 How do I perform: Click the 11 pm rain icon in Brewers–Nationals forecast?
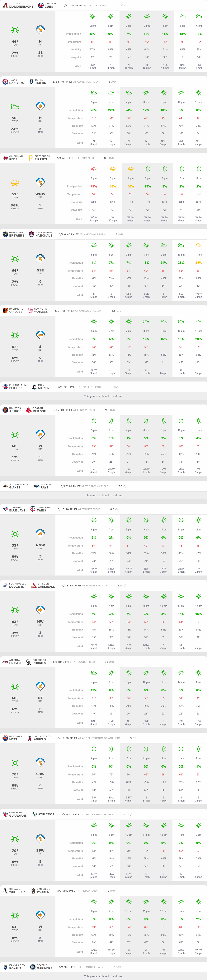click(x=199, y=245)
